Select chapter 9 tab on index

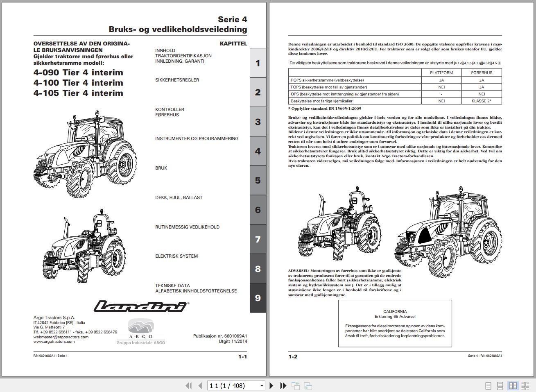coord(258,298)
